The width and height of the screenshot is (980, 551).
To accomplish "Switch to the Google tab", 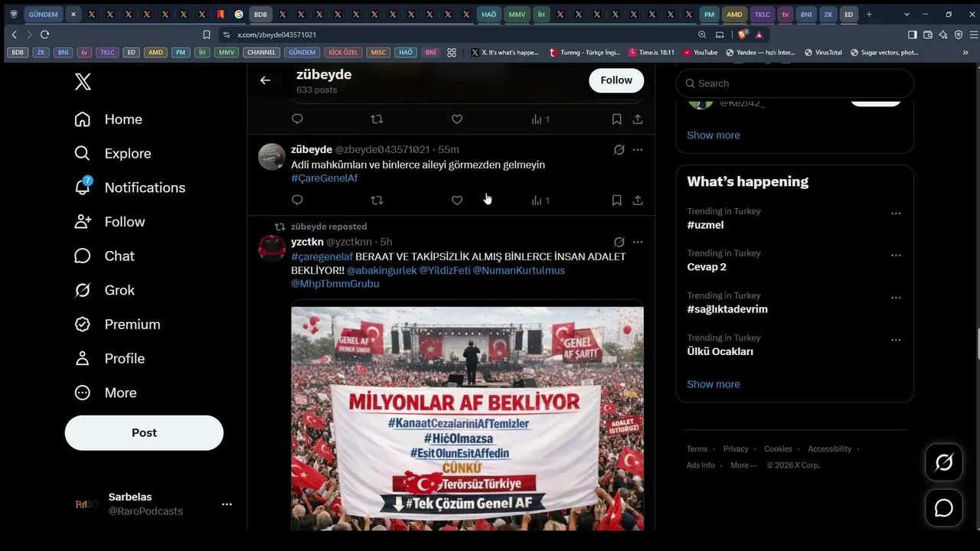I will (x=239, y=15).
